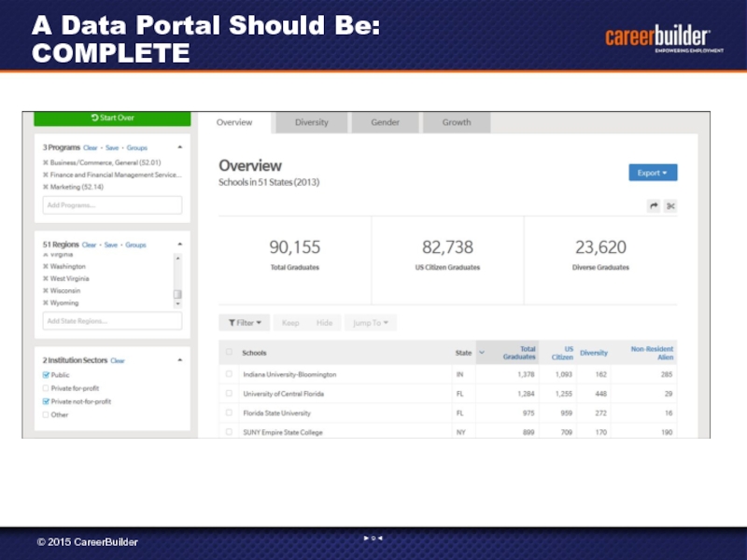Open the Filter dropdown menu
This screenshot has width=747, height=560.
click(244, 322)
